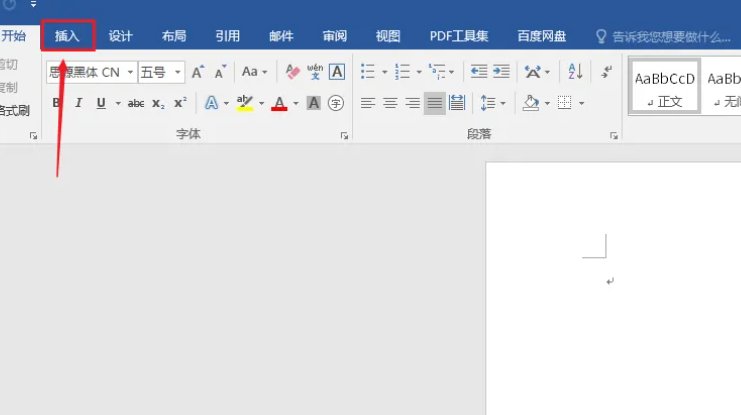Apply character border icon
Image resolution: width=741 pixels, height=415 pixels.
click(x=336, y=72)
